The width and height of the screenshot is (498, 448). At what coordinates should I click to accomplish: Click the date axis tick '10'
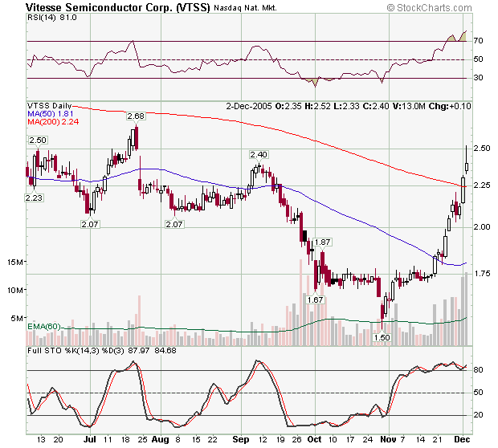tap(333, 440)
